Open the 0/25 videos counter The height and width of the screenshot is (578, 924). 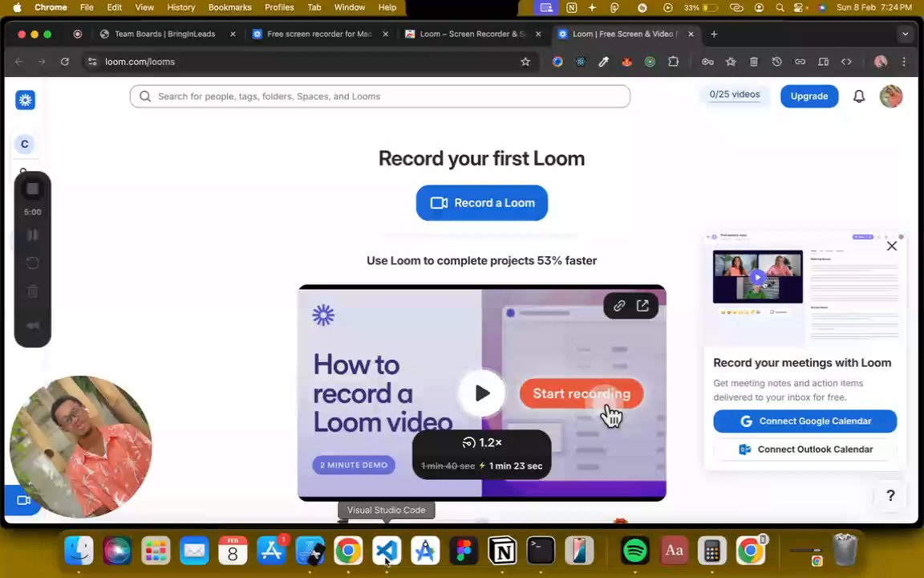pyautogui.click(x=734, y=95)
